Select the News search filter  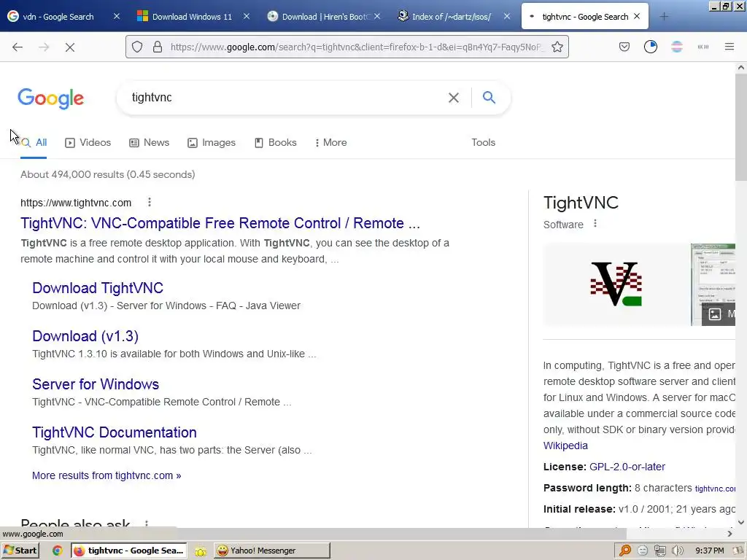click(150, 142)
